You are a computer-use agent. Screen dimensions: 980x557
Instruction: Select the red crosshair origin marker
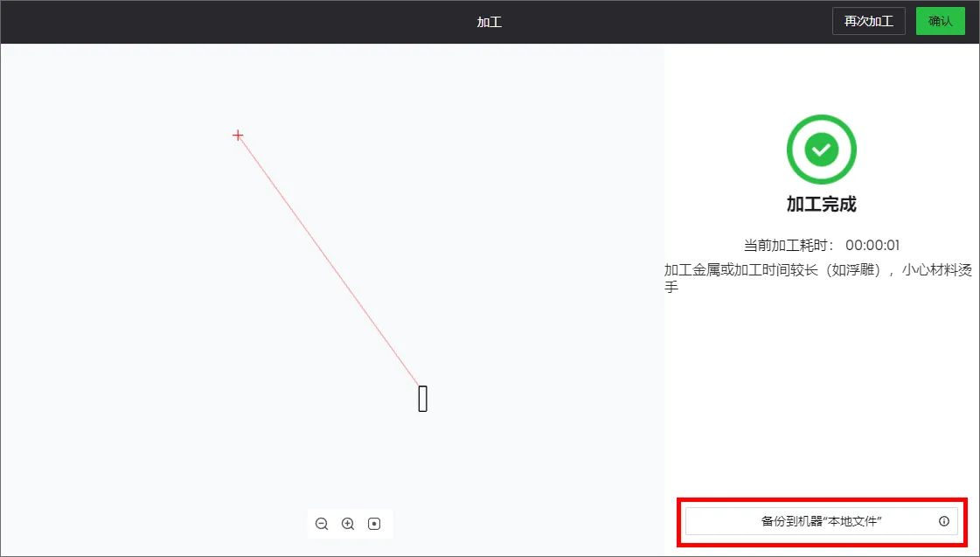tap(238, 135)
